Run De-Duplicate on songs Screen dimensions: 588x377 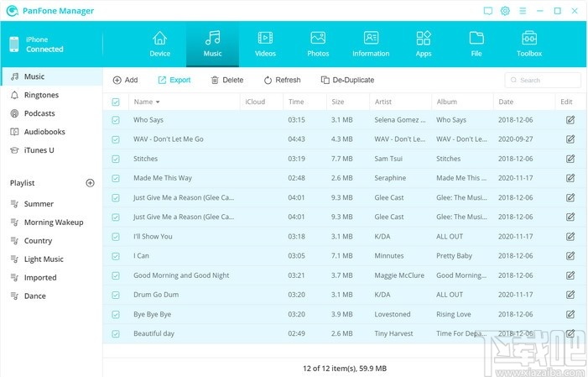coord(347,80)
